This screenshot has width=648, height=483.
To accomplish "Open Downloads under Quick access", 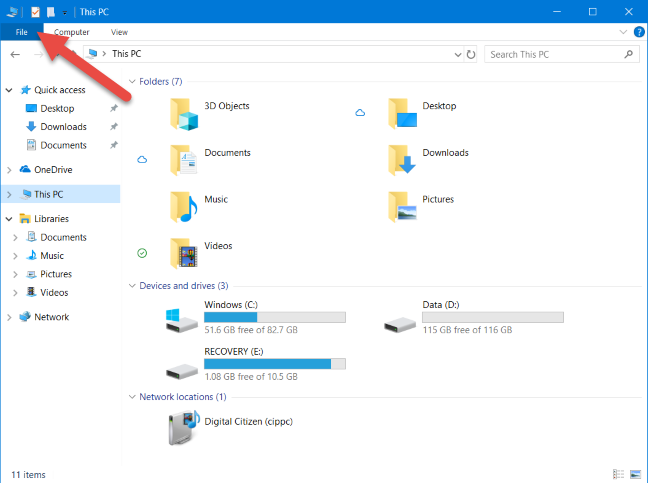I will (63, 127).
